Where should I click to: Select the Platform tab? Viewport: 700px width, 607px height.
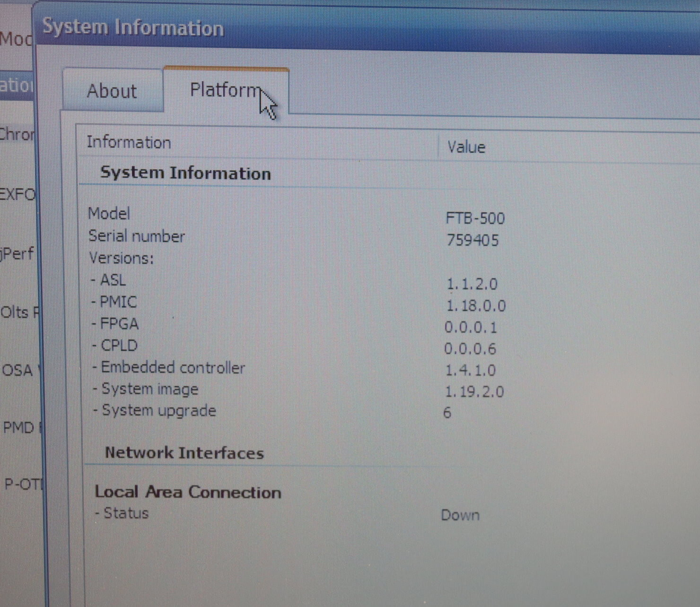[x=226, y=90]
